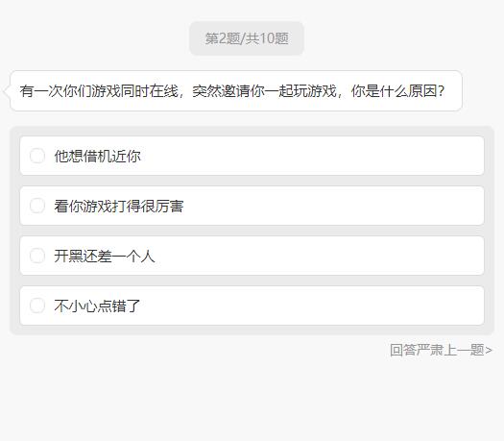Click the speech bubble tail left of question
The height and width of the screenshot is (441, 504).
point(7,91)
